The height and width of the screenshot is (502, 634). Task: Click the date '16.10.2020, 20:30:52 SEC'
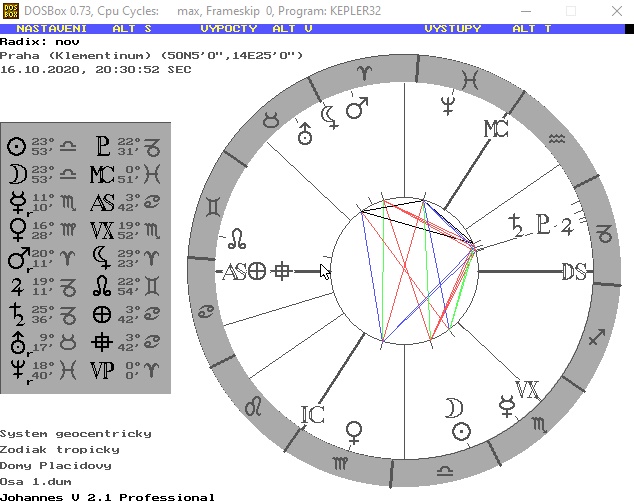(x=95, y=70)
